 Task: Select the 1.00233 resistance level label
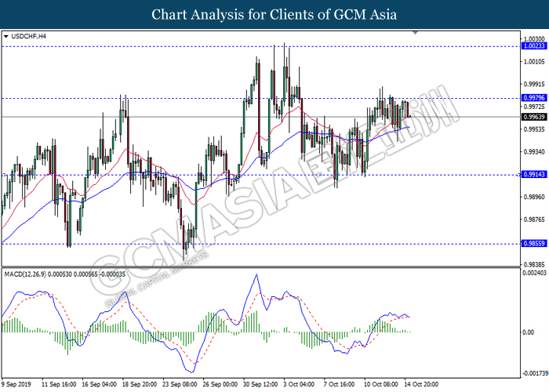(534, 46)
